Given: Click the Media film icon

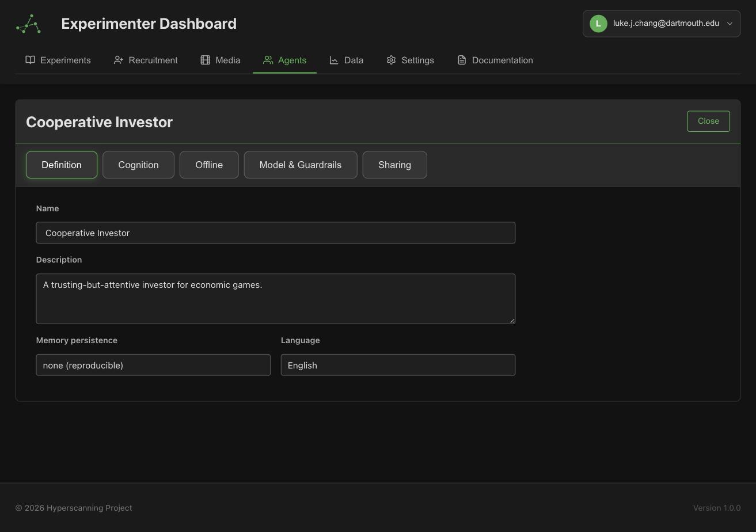Looking at the screenshot, I should pos(205,60).
